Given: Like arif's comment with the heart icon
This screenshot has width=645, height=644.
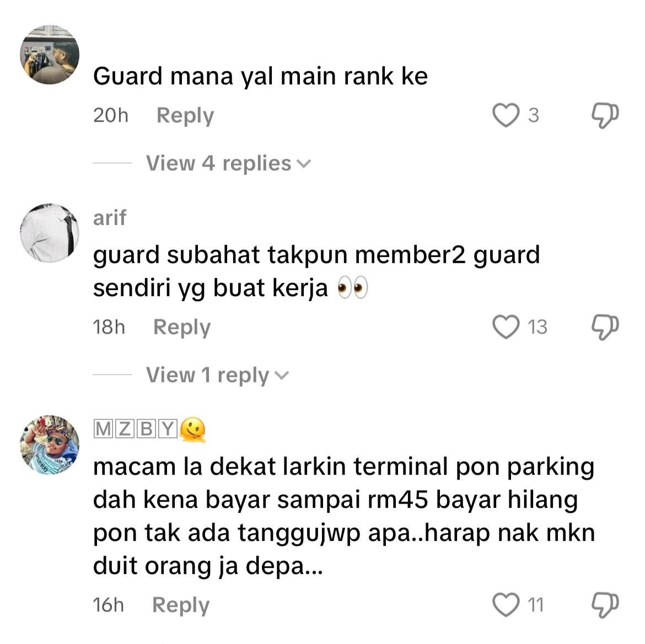Looking at the screenshot, I should tap(506, 327).
